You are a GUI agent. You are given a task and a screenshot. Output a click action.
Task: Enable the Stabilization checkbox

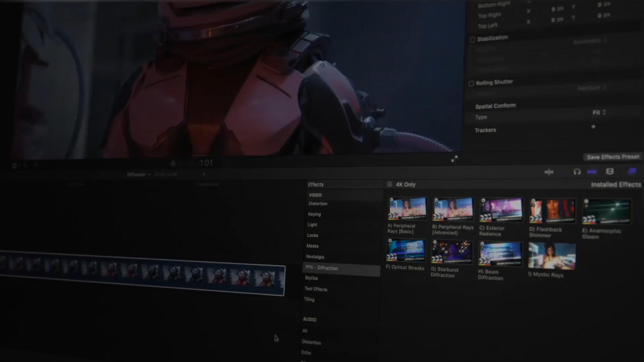[473, 40]
